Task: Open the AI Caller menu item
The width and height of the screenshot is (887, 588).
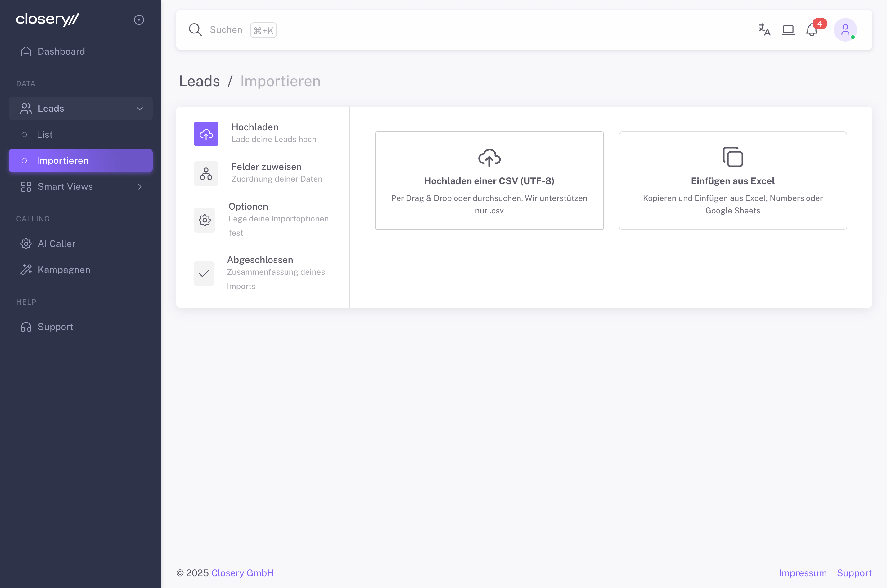Action: point(56,244)
